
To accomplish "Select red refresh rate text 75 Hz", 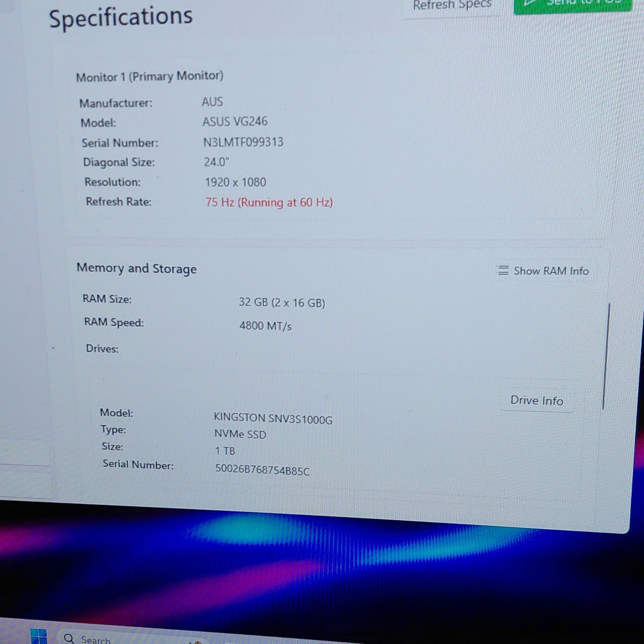I will click(269, 203).
